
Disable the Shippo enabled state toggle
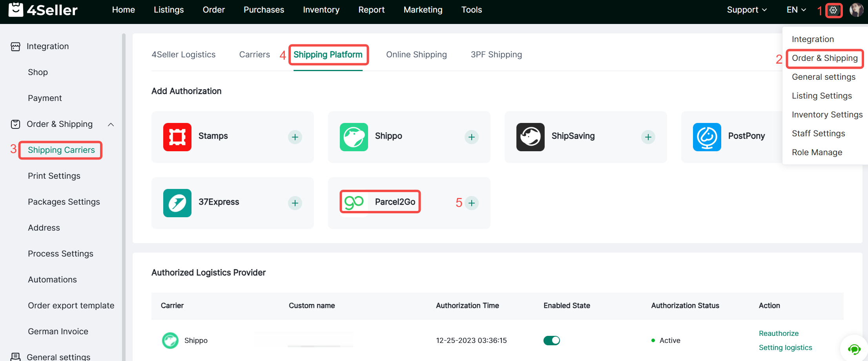(551, 341)
